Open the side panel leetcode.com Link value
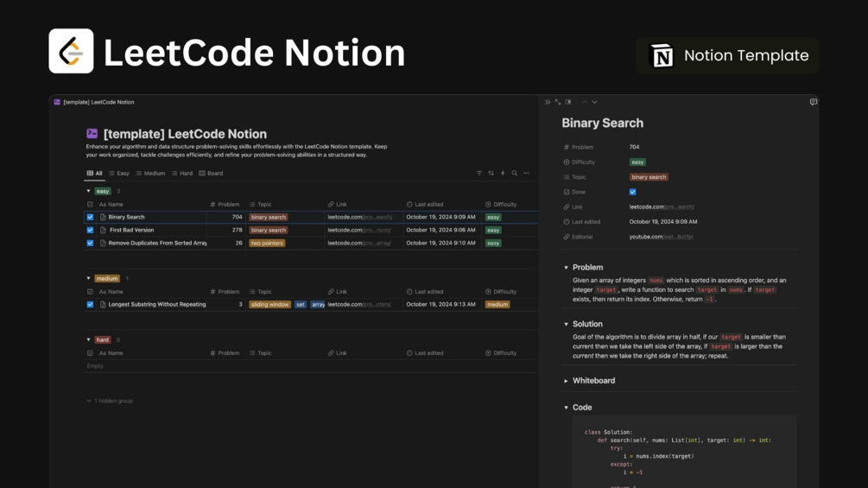The height and width of the screenshot is (488, 868). coord(662,207)
